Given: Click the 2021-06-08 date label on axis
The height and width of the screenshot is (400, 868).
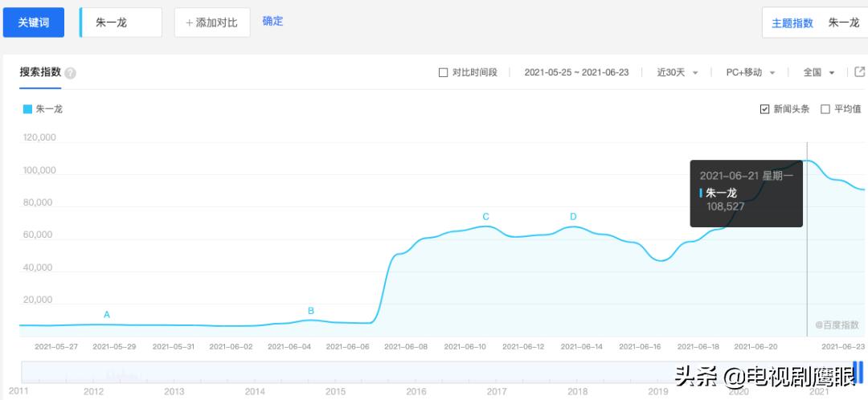Looking at the screenshot, I should point(406,347).
